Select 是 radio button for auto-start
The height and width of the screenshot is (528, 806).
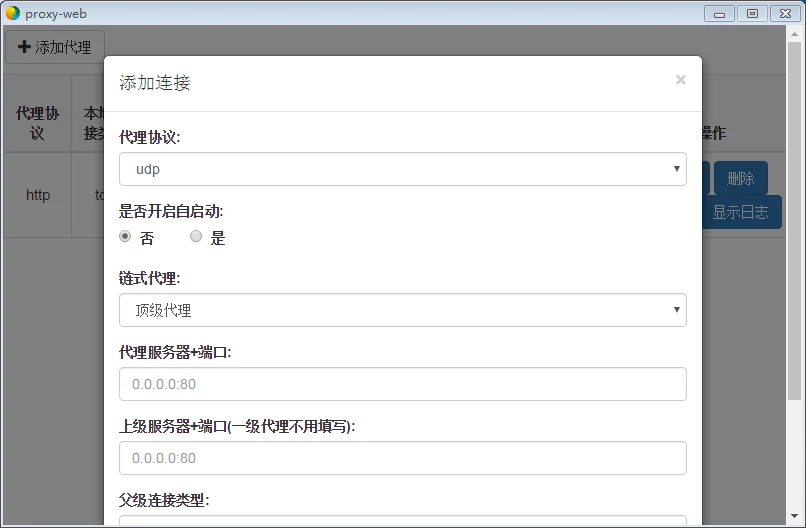click(196, 236)
